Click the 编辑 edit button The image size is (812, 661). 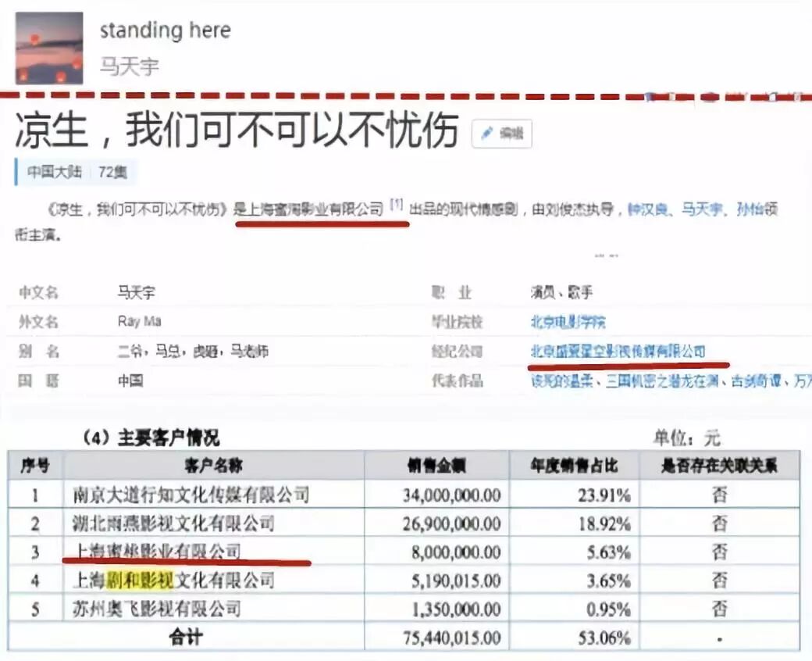point(502,134)
